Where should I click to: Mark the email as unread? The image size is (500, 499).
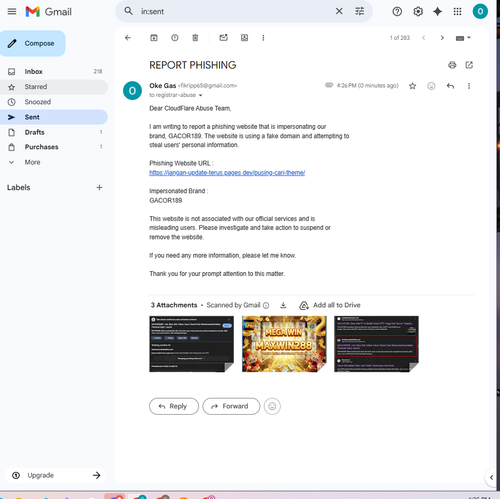[223, 38]
